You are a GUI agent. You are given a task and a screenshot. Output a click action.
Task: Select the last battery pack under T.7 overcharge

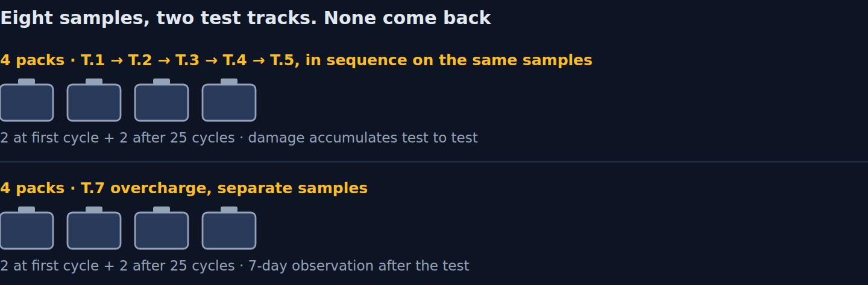pos(229,228)
